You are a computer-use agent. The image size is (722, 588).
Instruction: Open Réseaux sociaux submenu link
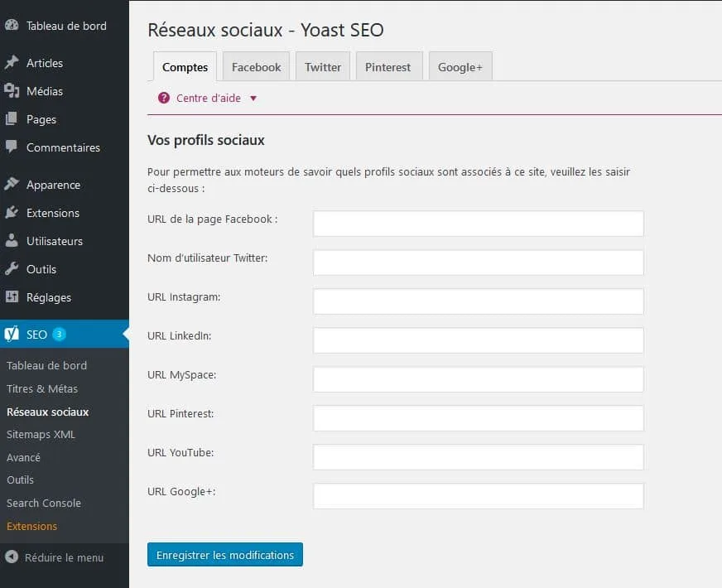click(47, 412)
